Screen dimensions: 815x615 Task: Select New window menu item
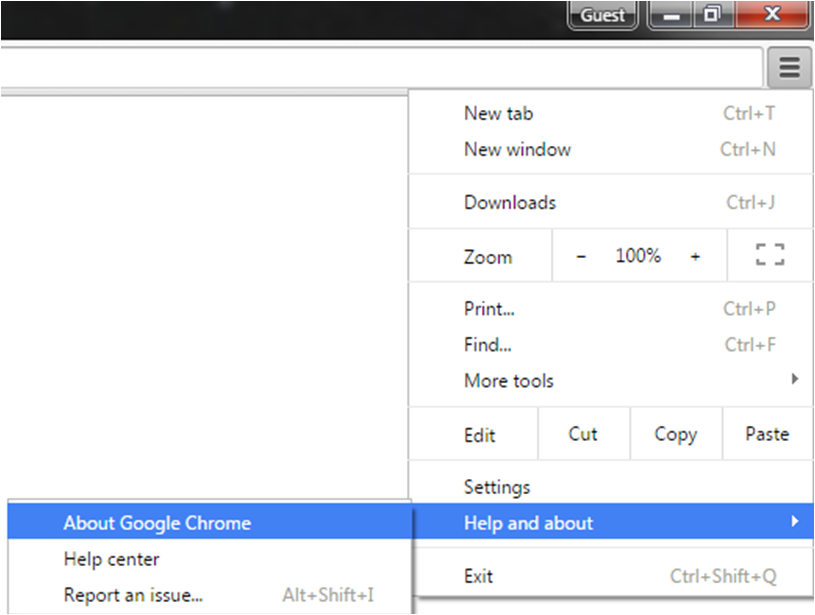[517, 149]
